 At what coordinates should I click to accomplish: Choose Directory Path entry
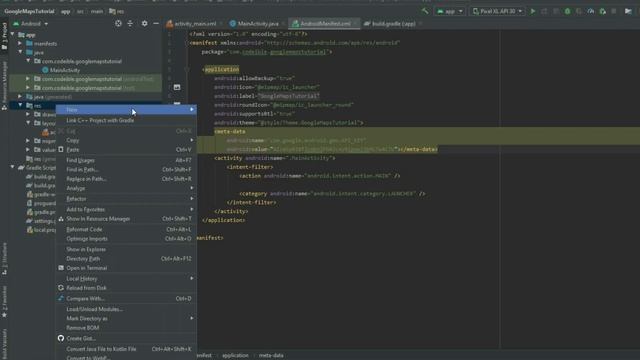126,259
